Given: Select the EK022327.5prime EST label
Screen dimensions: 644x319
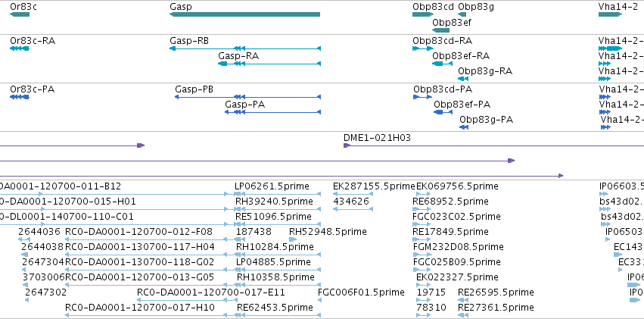Looking at the screenshot, I should point(457,277).
